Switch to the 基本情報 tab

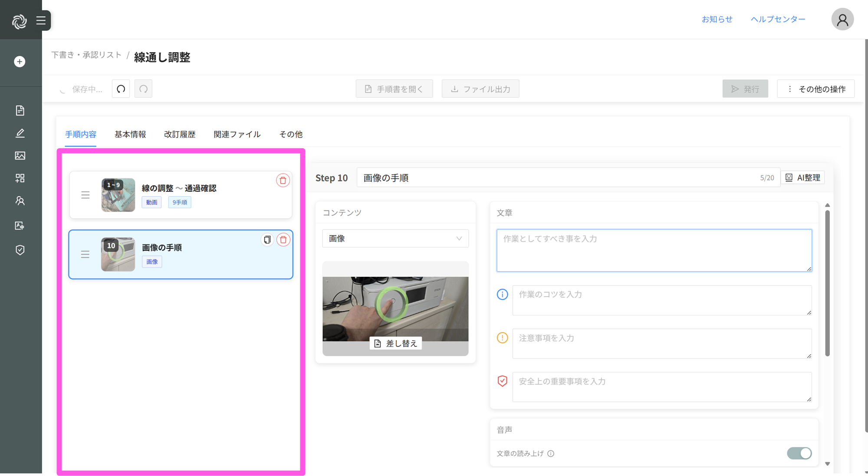[x=130, y=135]
